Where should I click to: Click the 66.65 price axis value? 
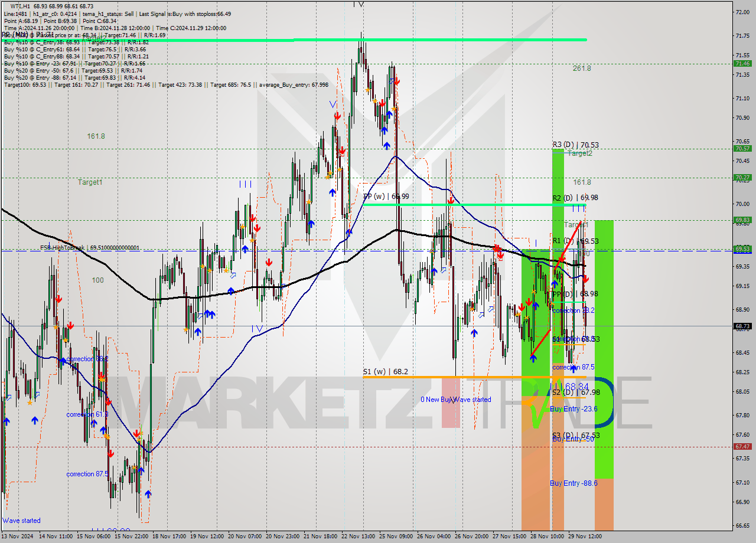(742, 526)
